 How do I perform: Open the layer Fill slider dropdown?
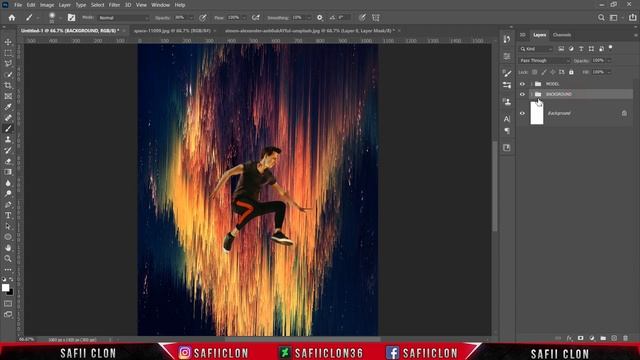pyautogui.click(x=609, y=72)
